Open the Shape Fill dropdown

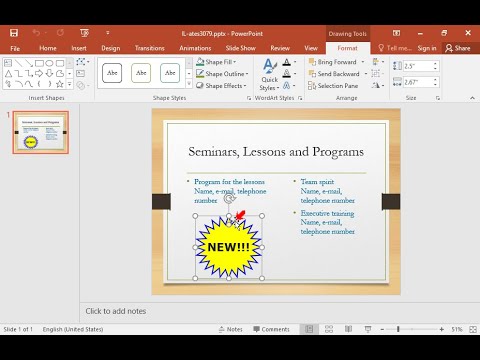[216, 62]
